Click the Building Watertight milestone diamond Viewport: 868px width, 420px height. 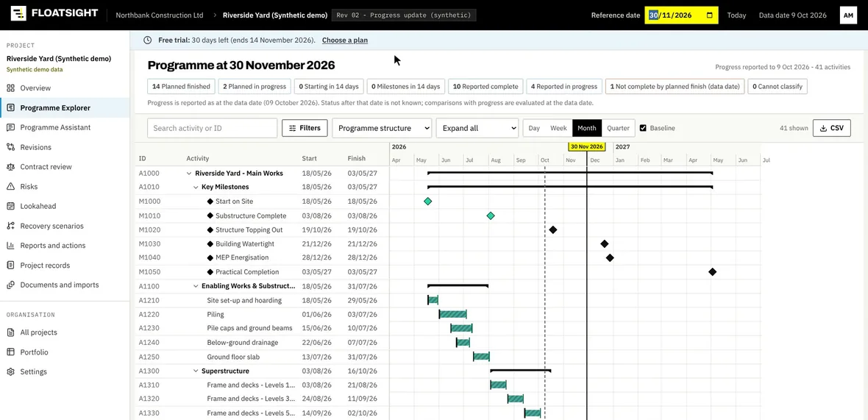tap(605, 243)
